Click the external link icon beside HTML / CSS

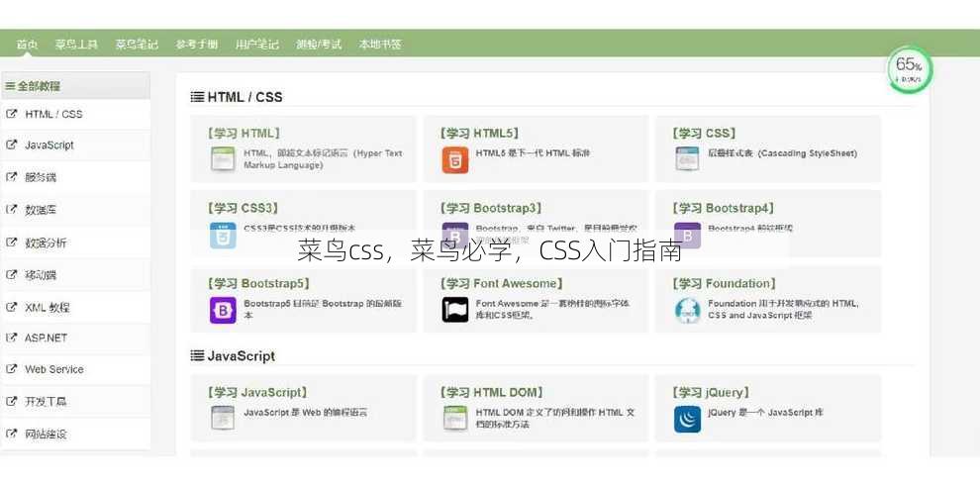coord(11,114)
